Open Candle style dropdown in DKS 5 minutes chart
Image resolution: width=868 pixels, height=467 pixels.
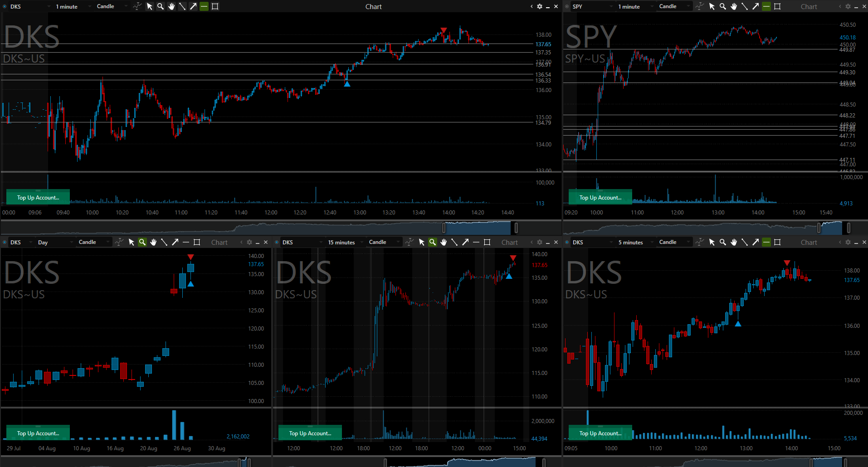click(674, 242)
